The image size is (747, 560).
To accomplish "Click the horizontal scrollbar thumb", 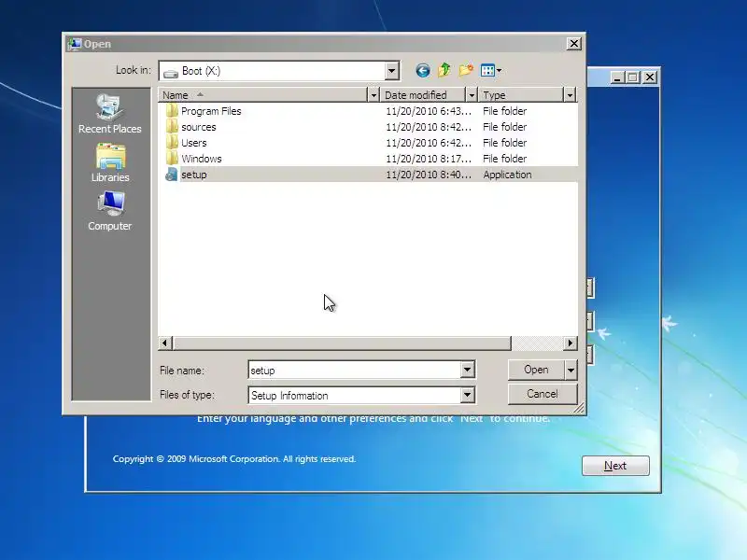I will click(342, 343).
